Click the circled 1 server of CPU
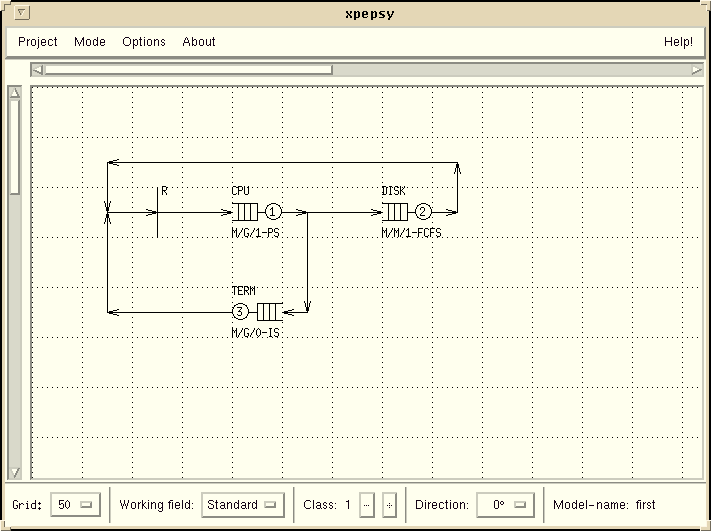Image resolution: width=711 pixels, height=531 pixels. point(273,212)
